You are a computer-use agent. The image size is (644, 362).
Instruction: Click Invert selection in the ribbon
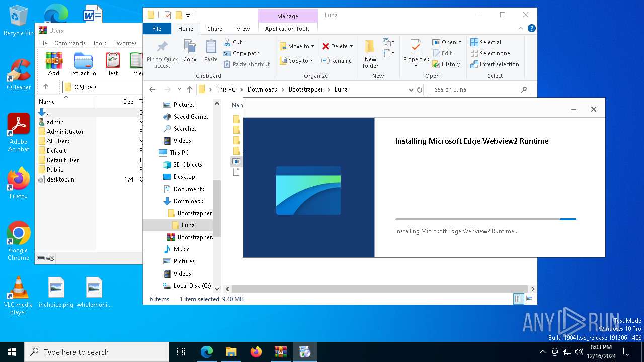[x=495, y=64]
